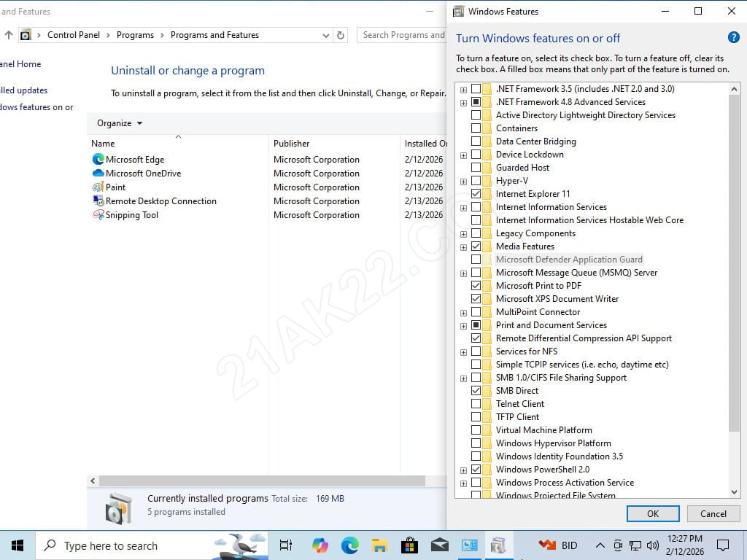Click the Paint program icon in list
Viewport: 747px width, 560px height.
(98, 187)
